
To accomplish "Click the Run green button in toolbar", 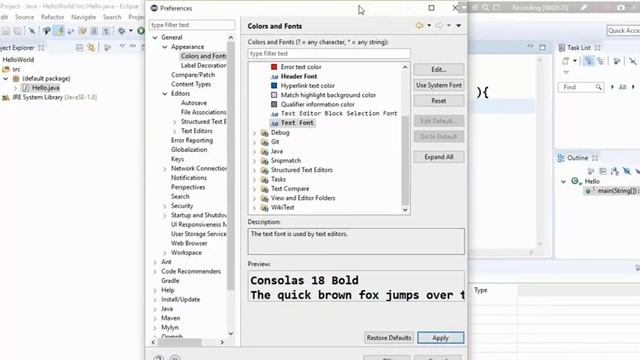I will (x=141, y=31).
